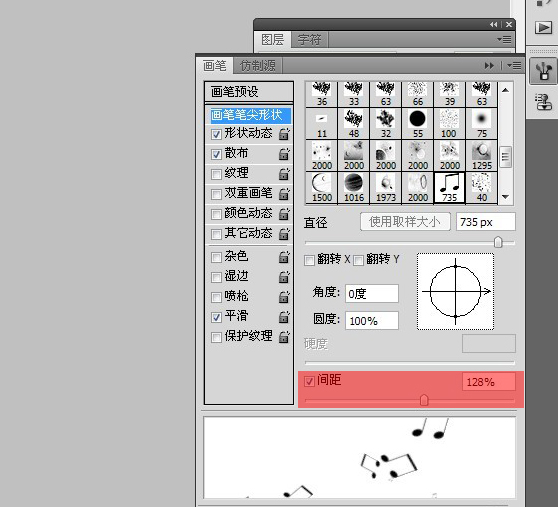Select the soft round brush preset 75
Viewport: 558px width, 507px height.
(x=481, y=124)
